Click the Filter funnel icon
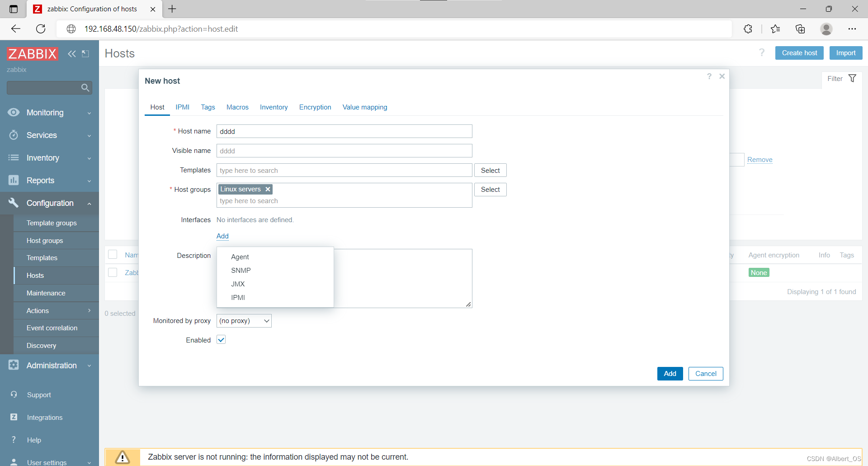This screenshot has height=466, width=868. coord(852,78)
